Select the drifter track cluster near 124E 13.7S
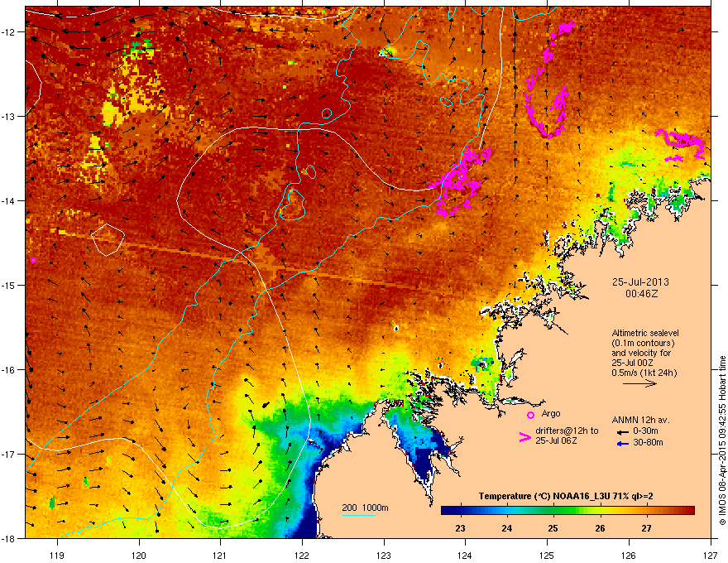728x563 pixels. coord(460,181)
